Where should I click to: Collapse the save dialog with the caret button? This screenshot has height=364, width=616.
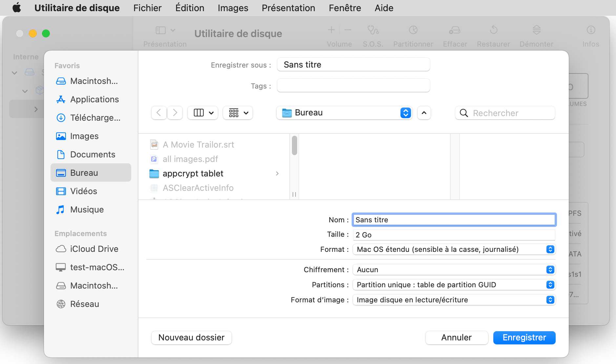click(x=424, y=113)
